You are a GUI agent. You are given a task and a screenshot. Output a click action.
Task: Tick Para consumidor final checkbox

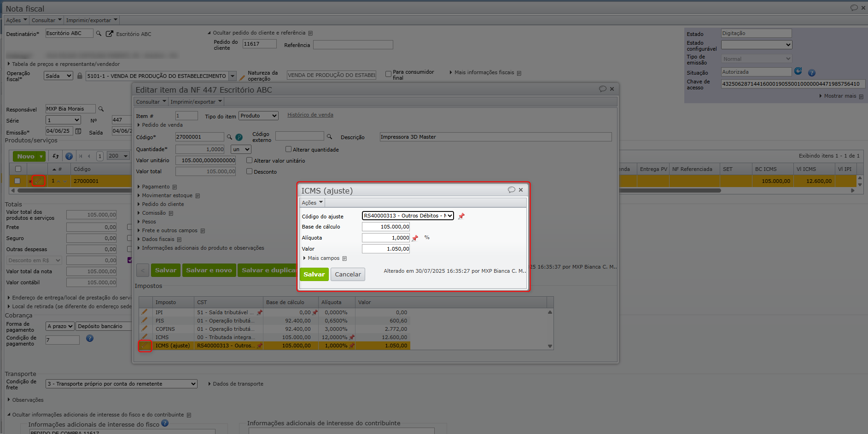pos(388,74)
